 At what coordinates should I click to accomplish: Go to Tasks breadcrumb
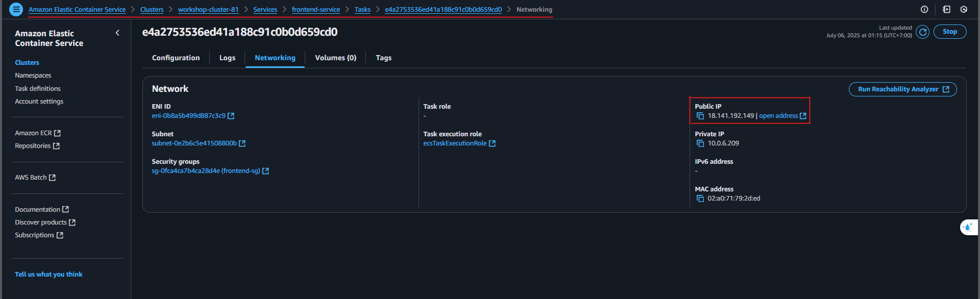point(362,10)
